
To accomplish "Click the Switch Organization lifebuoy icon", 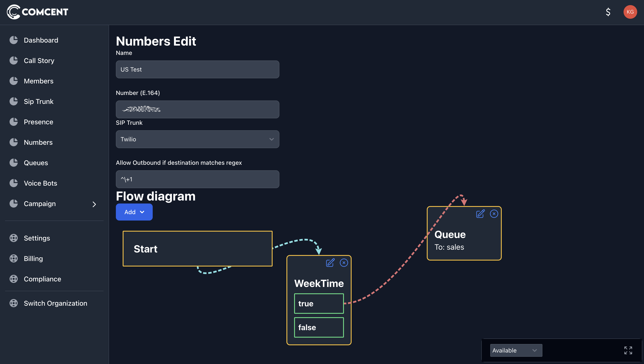I will tap(13, 303).
